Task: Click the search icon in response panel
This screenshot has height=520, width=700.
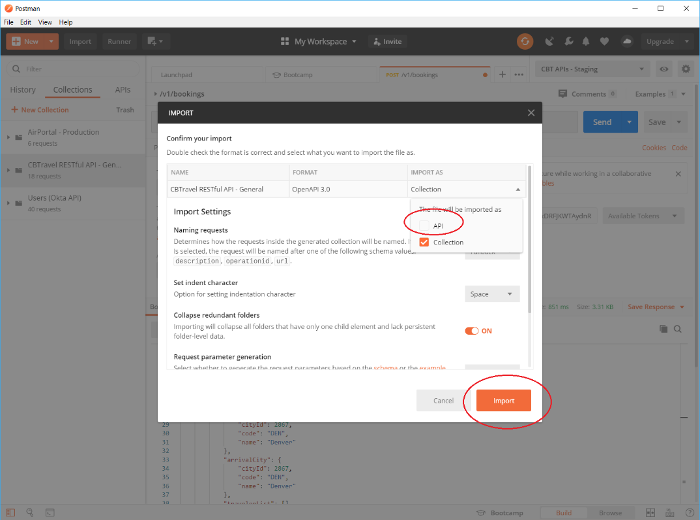Action: (677, 329)
